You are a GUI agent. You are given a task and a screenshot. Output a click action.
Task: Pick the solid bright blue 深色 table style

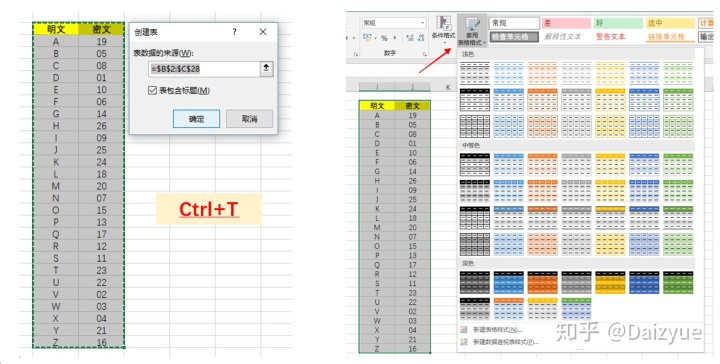pyautogui.click(x=508, y=282)
